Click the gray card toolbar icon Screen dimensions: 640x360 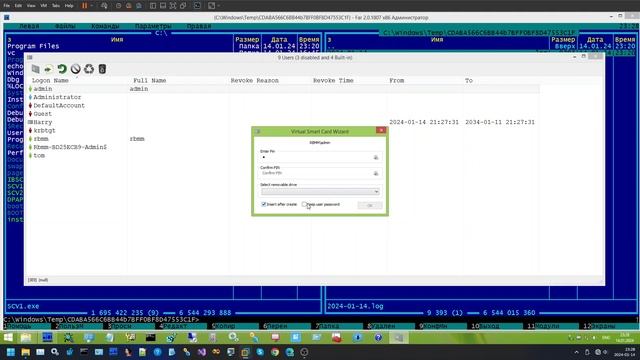pos(36,69)
